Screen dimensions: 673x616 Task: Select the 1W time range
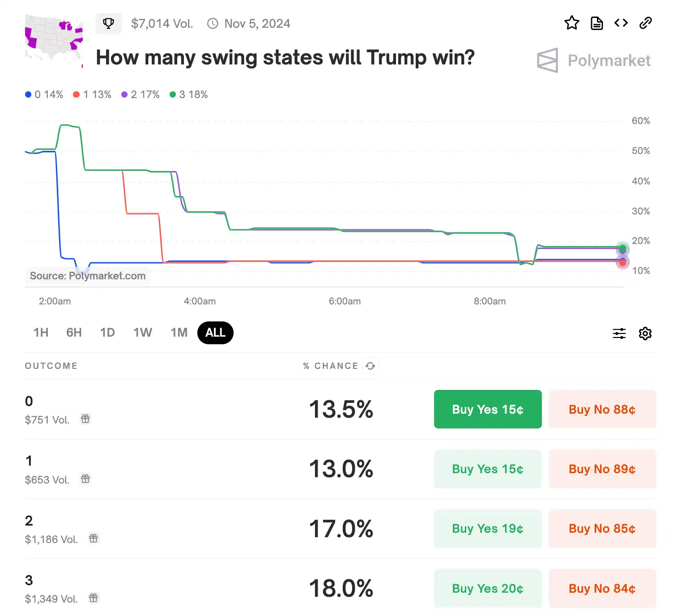tap(143, 333)
